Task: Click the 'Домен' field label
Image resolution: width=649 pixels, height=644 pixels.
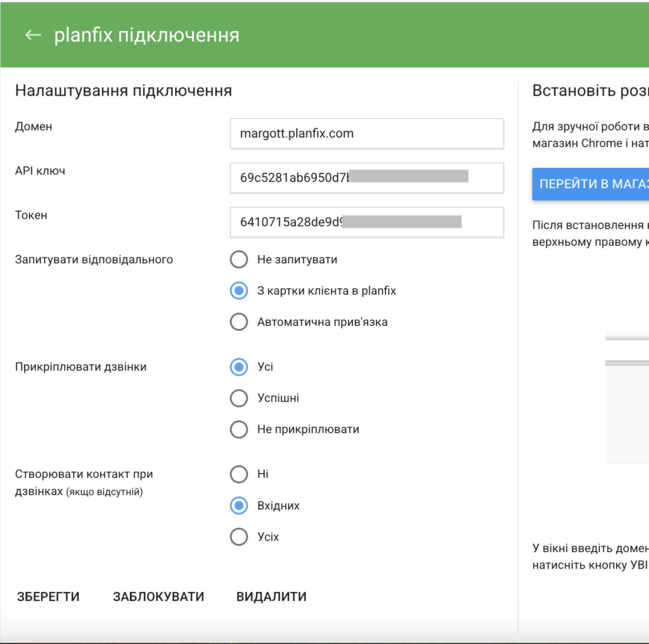Action: [34, 127]
